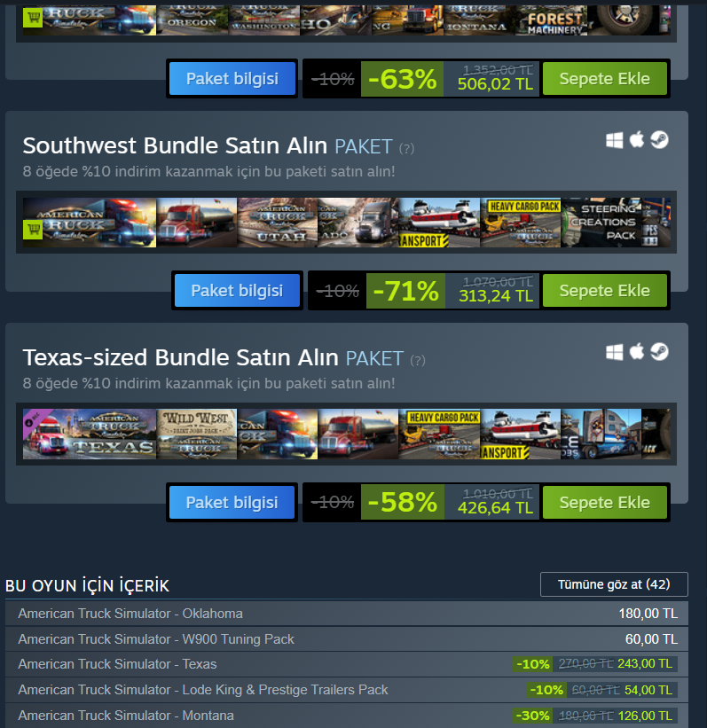
Task: Click question mark beside Texas-sized Bundle PAKET
Action: (x=418, y=360)
